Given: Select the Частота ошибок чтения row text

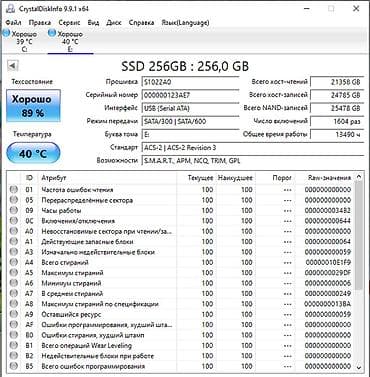Looking at the screenshot, I should pos(77,190).
